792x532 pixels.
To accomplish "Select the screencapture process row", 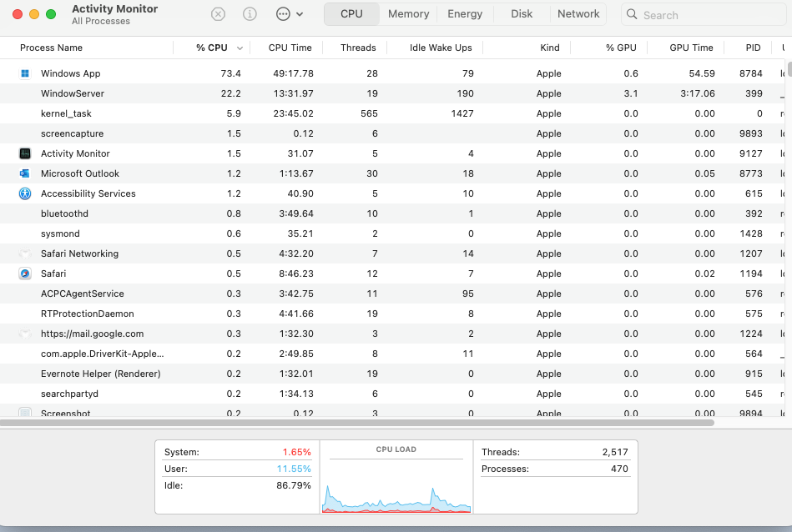I will coord(392,133).
